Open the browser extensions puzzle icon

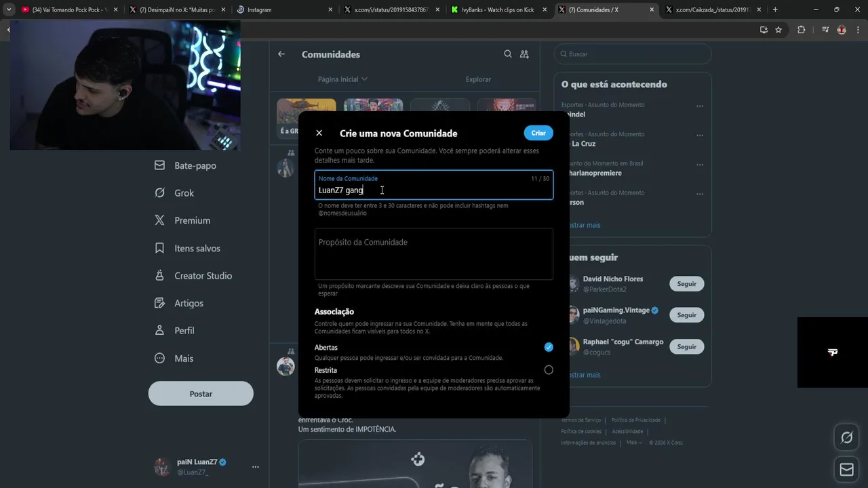pyautogui.click(x=801, y=30)
